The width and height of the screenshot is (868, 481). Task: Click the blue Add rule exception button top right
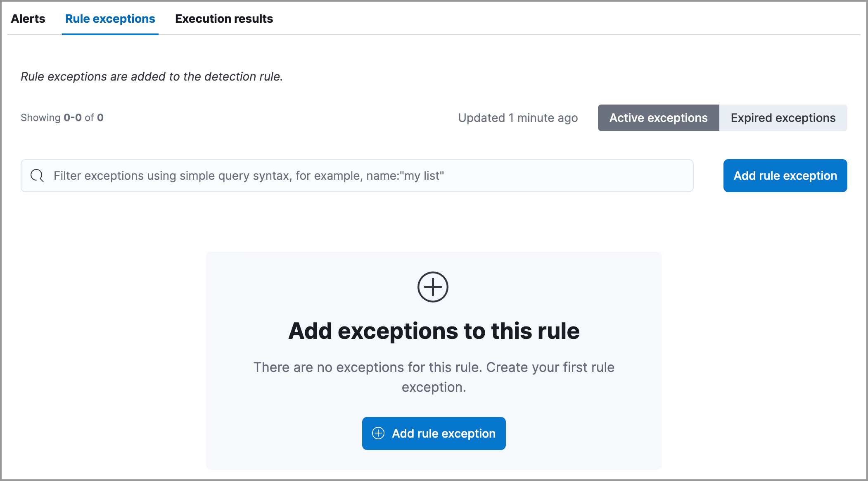click(785, 176)
